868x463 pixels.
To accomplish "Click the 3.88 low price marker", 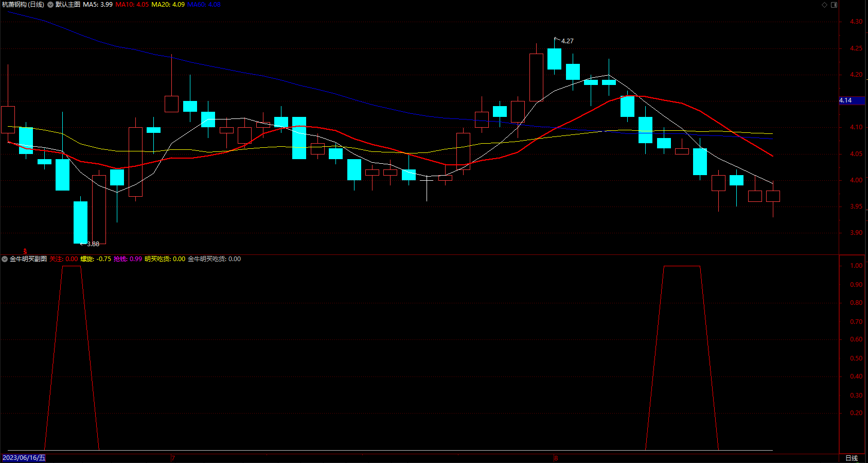I will coord(93,244).
